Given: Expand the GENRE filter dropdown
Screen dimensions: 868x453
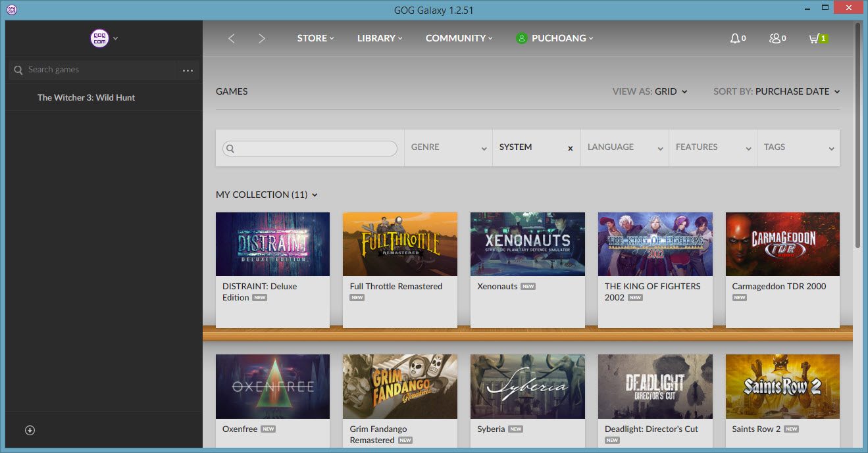Looking at the screenshot, I should pyautogui.click(x=448, y=147).
